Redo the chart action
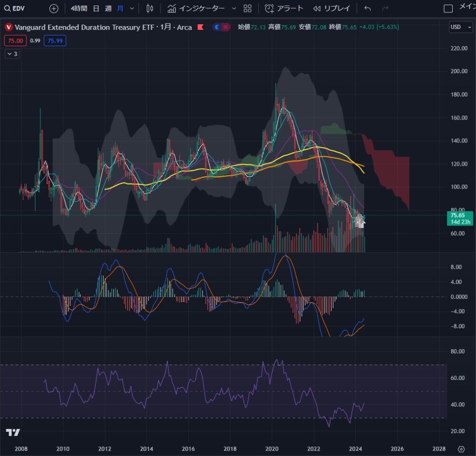Screen dimensions: 476x456 (x=385, y=9)
